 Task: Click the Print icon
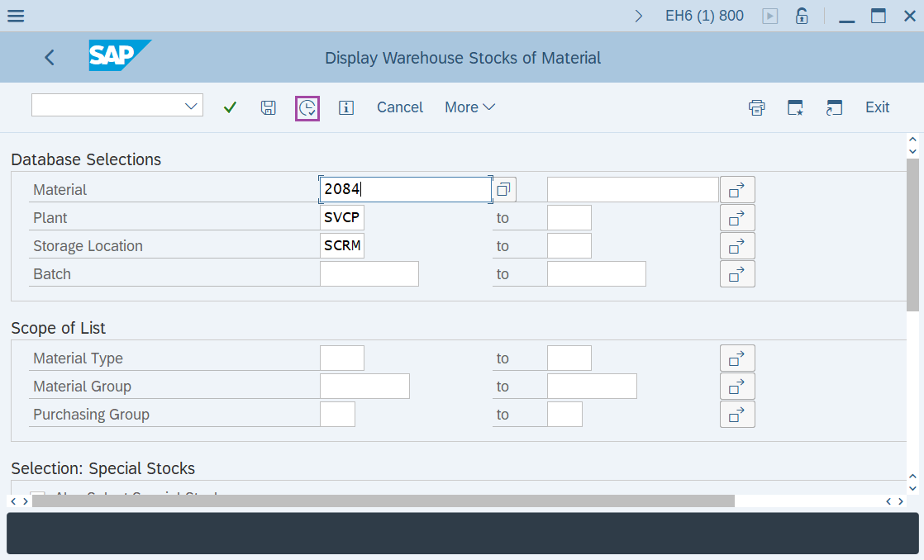[x=756, y=107]
